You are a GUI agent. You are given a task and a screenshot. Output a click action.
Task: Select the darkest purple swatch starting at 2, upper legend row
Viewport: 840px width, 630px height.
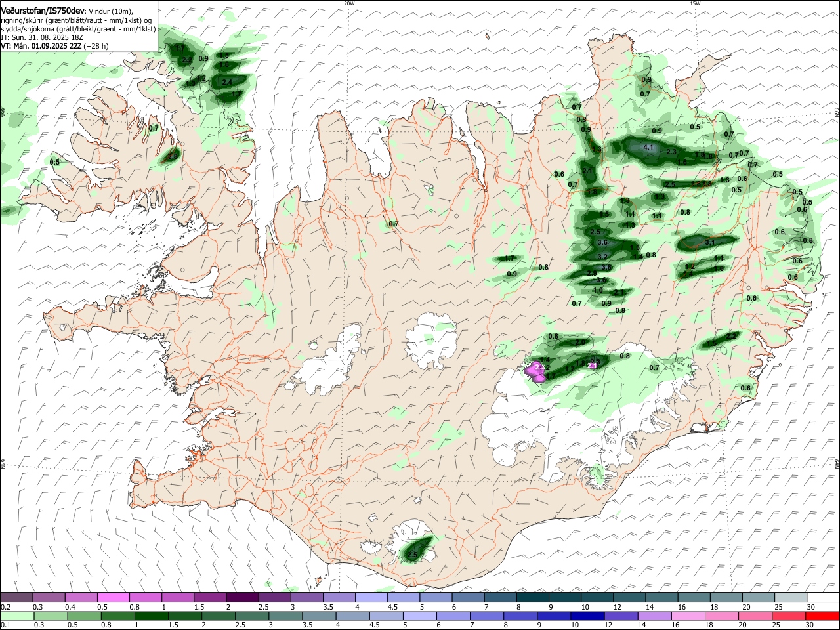(242, 597)
